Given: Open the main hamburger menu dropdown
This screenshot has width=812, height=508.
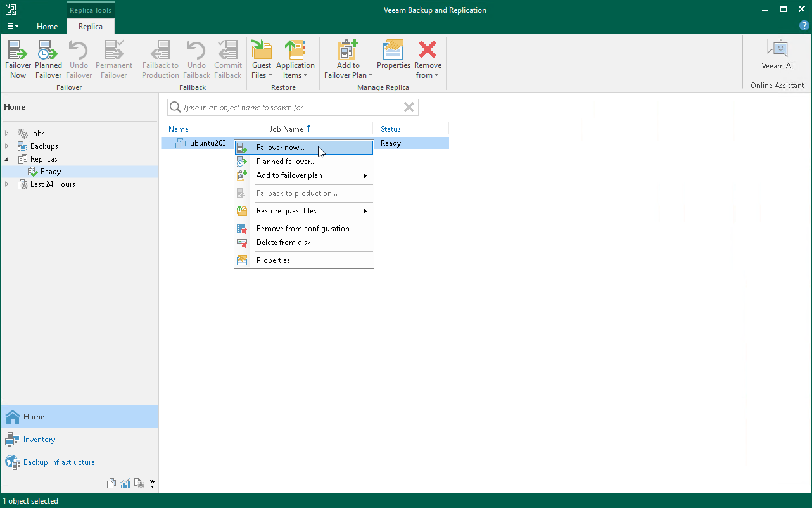Looking at the screenshot, I should (13, 26).
